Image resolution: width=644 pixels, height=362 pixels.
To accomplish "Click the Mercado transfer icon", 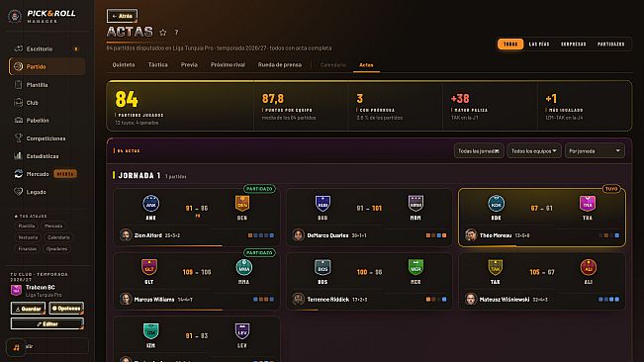I will coord(19,174).
